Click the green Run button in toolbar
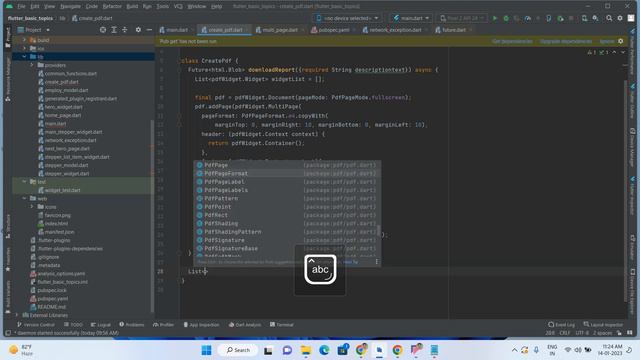The image size is (640, 360). (495, 18)
